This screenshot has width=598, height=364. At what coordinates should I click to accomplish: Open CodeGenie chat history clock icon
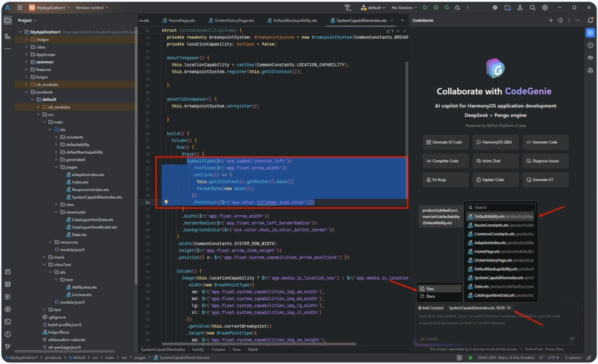[560, 20]
